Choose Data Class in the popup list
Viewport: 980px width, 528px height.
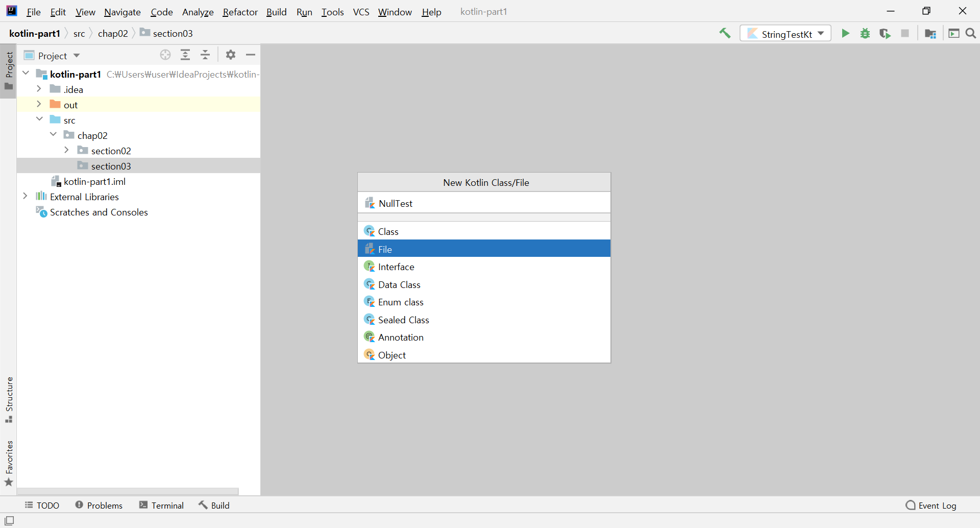tap(484, 284)
